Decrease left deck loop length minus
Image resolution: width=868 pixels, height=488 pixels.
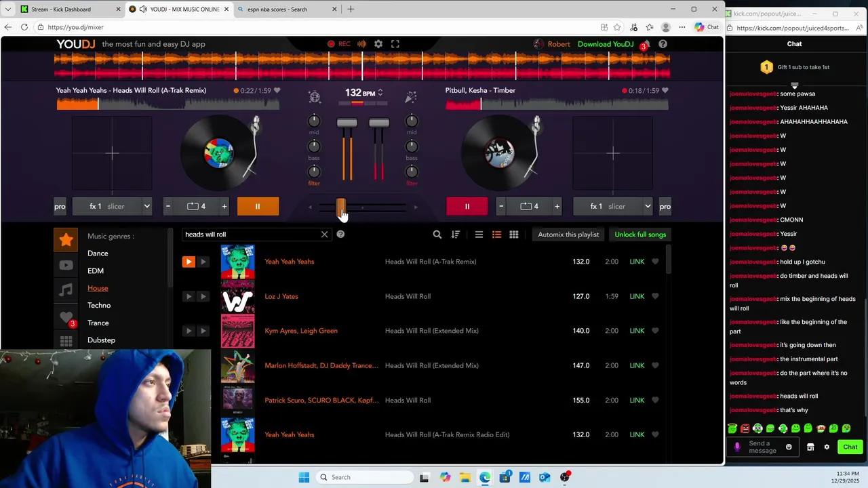point(167,206)
